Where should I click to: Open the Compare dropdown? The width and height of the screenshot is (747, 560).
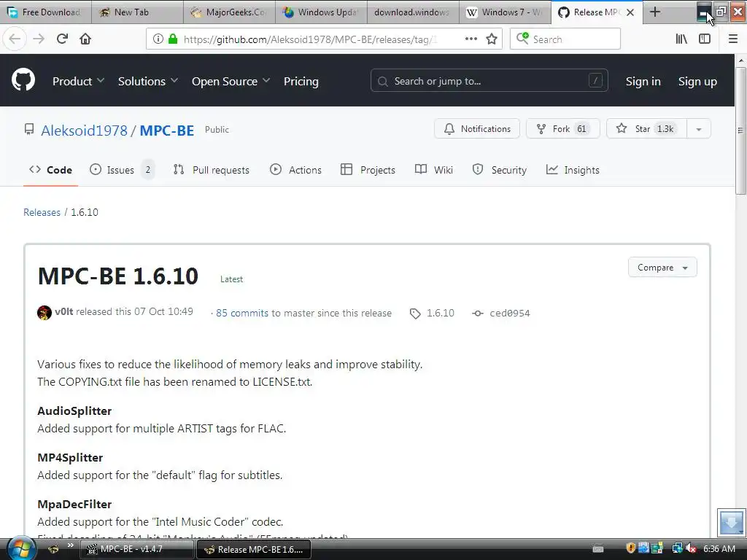662,268
